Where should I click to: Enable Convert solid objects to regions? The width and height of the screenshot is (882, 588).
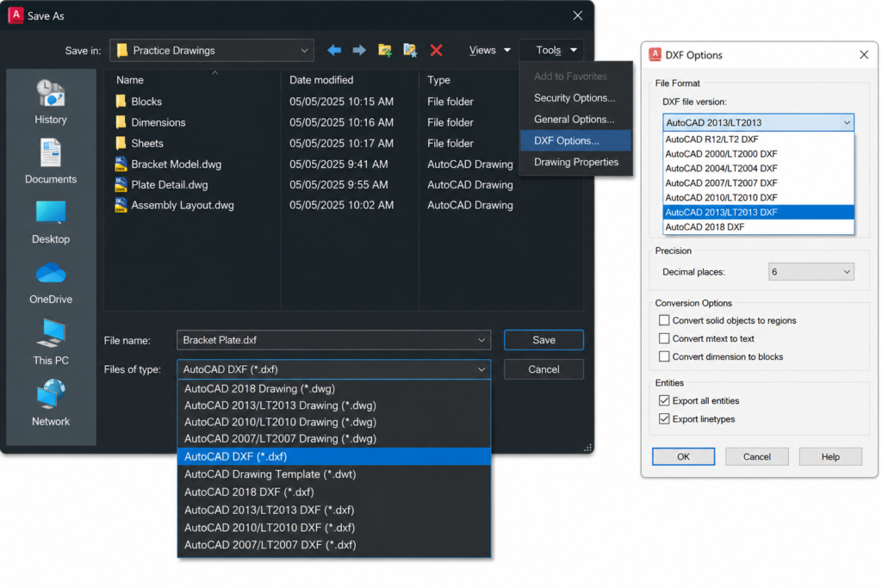coord(664,320)
